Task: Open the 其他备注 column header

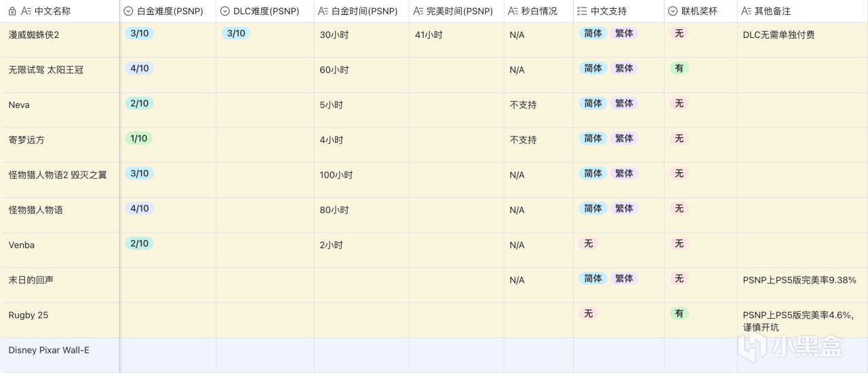Action: click(802, 12)
